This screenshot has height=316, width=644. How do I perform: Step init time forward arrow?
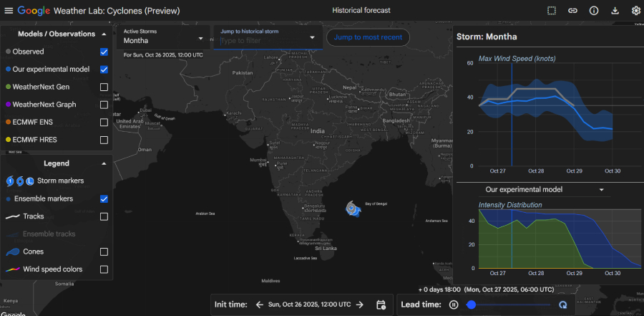tap(360, 305)
